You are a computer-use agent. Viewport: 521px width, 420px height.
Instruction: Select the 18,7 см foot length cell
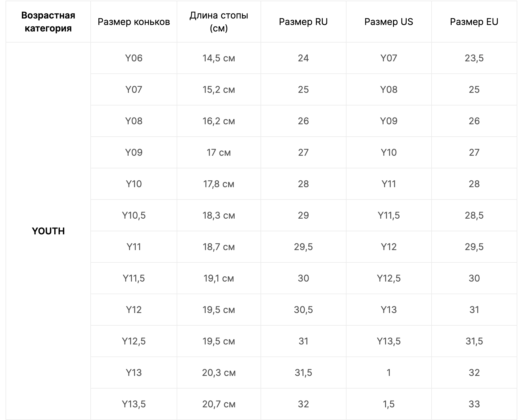tap(219, 247)
